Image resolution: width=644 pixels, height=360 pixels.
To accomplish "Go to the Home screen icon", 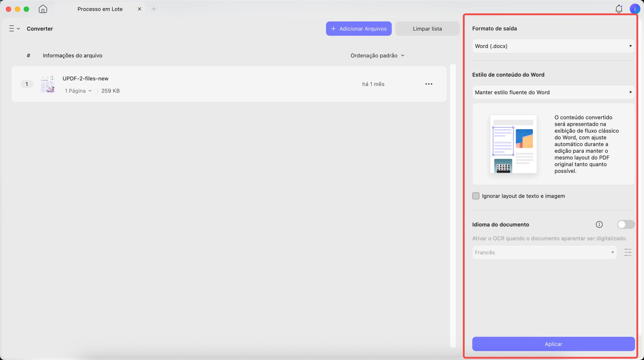I will pyautogui.click(x=43, y=9).
